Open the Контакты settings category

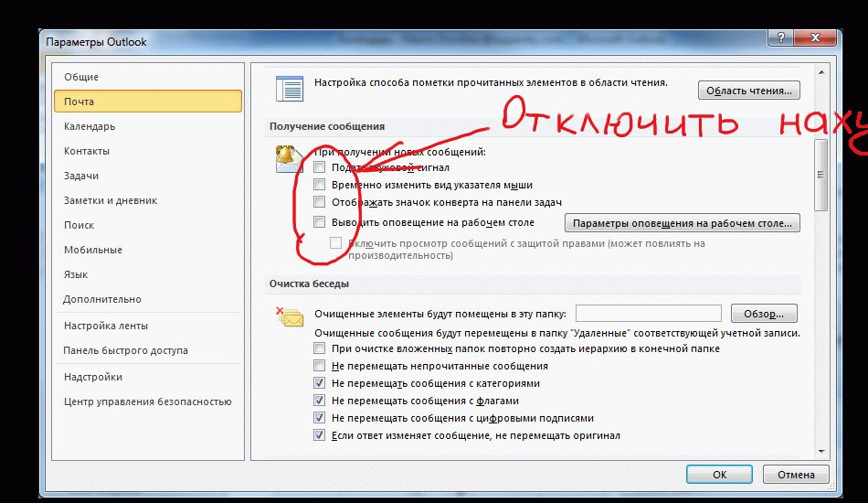tap(148, 151)
